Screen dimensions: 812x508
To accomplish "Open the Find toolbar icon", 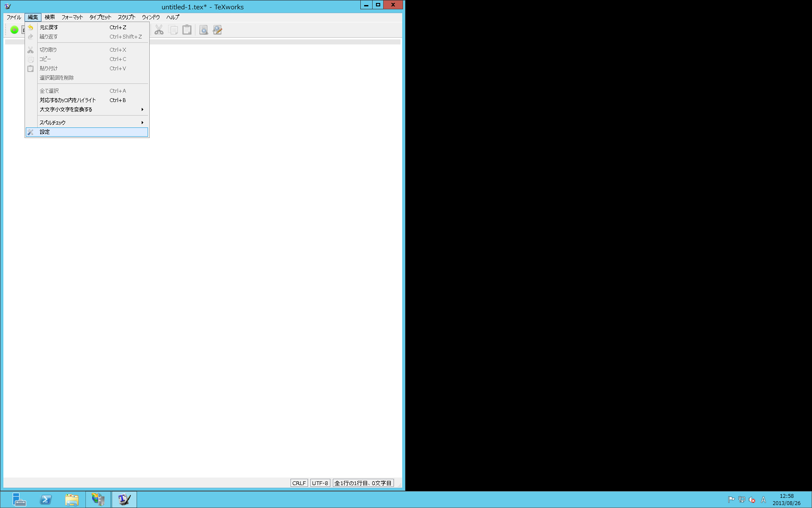I will tap(204, 30).
